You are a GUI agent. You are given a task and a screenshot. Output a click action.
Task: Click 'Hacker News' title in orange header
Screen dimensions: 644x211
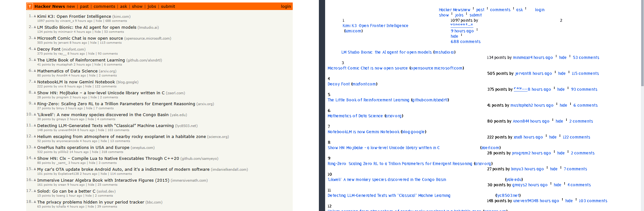(50, 6)
